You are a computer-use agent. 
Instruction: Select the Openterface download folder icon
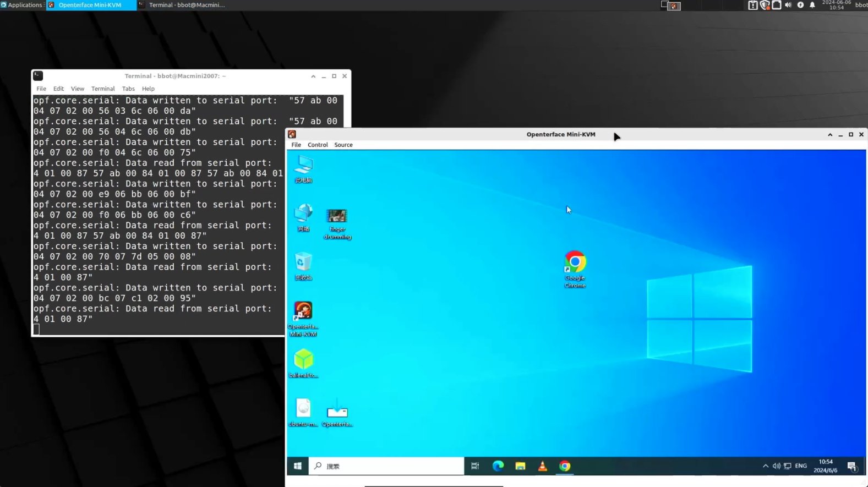point(337,412)
